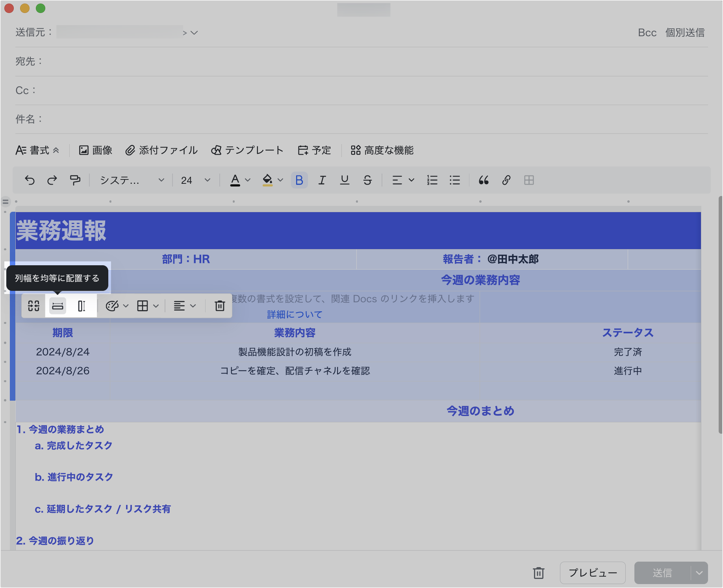Click the 期限 column header
The image size is (723, 588).
[63, 333]
